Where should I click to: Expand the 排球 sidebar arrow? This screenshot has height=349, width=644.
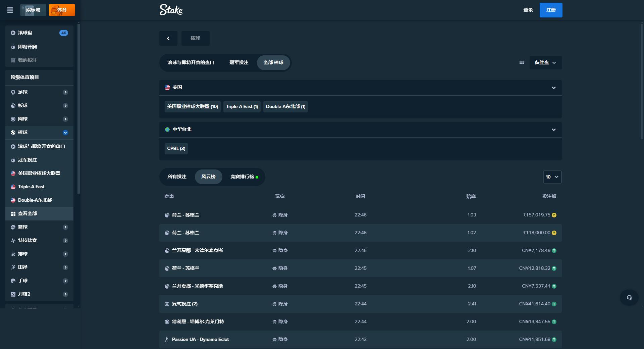65,254
